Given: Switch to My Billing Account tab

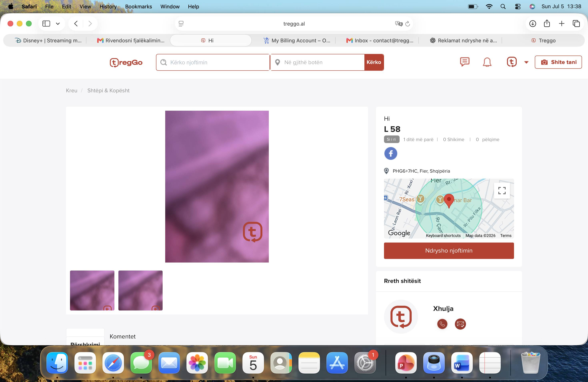Looking at the screenshot, I should point(296,41).
